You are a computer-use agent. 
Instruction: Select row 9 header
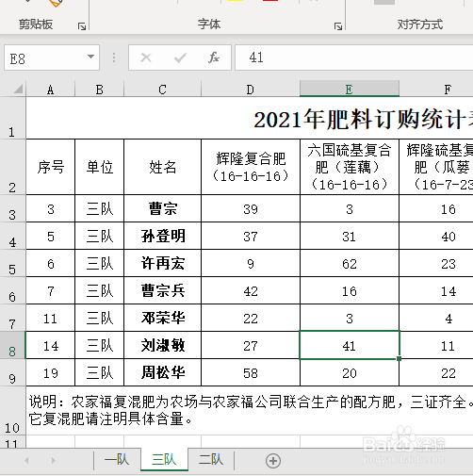(12, 372)
